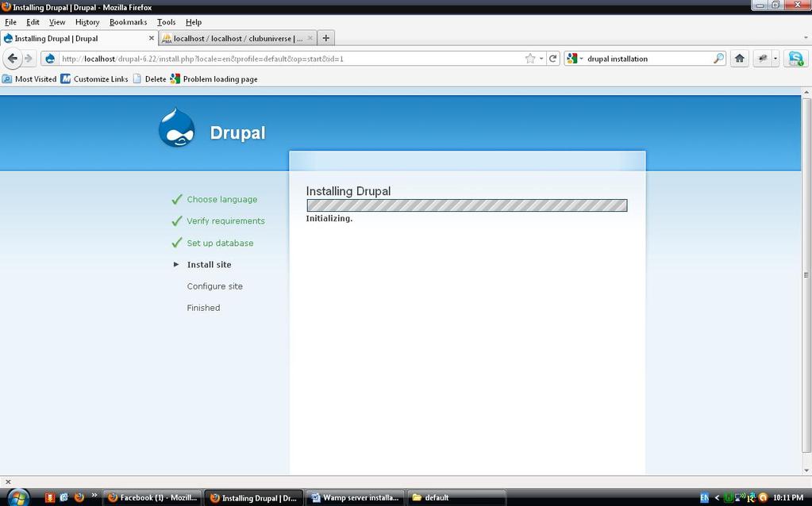Click the scrollbar up arrow
The width and height of the screenshot is (812, 506).
pos(806,92)
